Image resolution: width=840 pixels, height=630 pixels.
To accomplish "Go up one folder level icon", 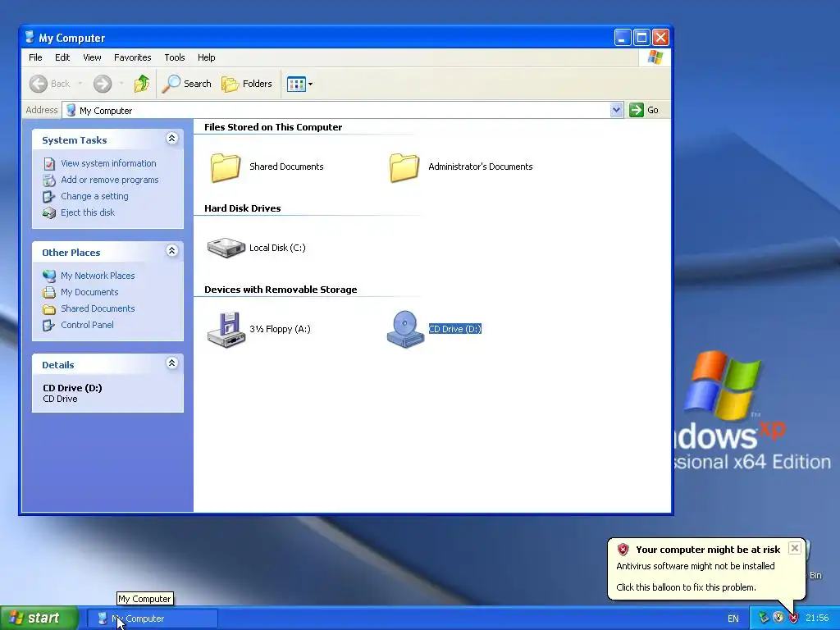I will (142, 84).
